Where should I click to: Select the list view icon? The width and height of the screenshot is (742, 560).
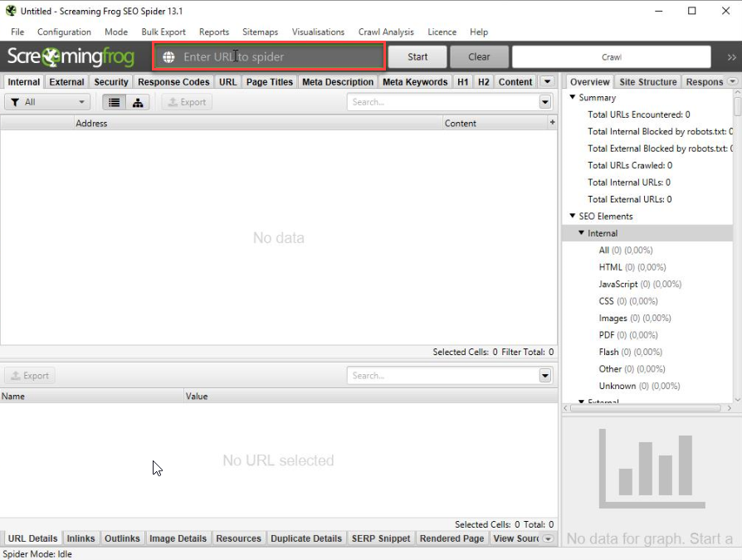[x=114, y=102]
